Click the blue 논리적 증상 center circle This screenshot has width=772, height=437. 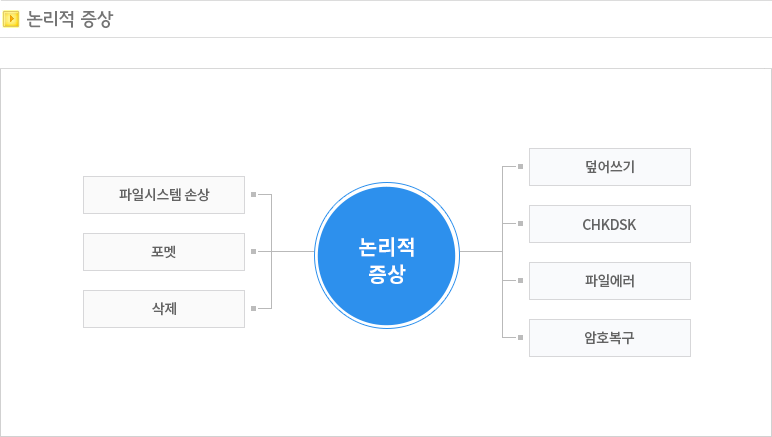click(x=387, y=256)
